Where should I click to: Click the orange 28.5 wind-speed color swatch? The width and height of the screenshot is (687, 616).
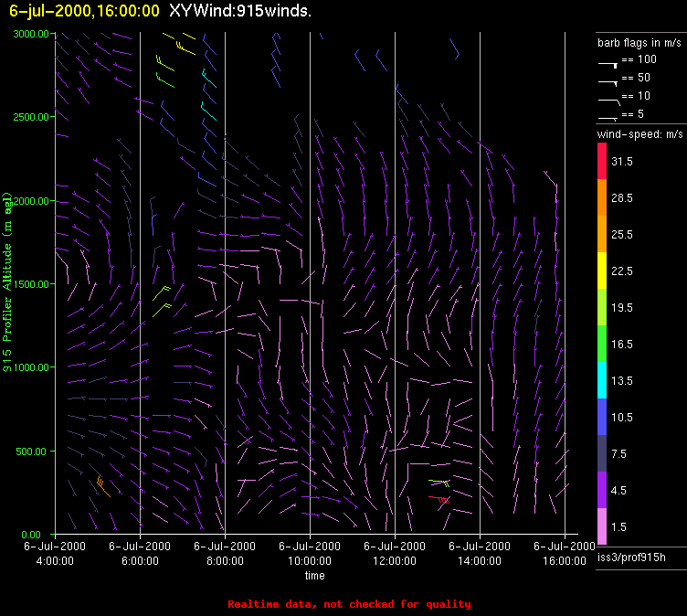[602, 197]
